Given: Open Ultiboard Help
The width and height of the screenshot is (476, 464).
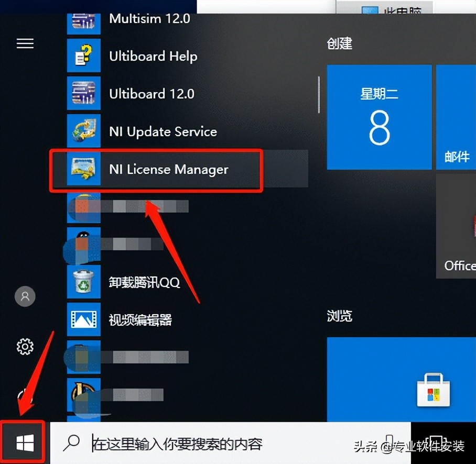Looking at the screenshot, I should (153, 56).
